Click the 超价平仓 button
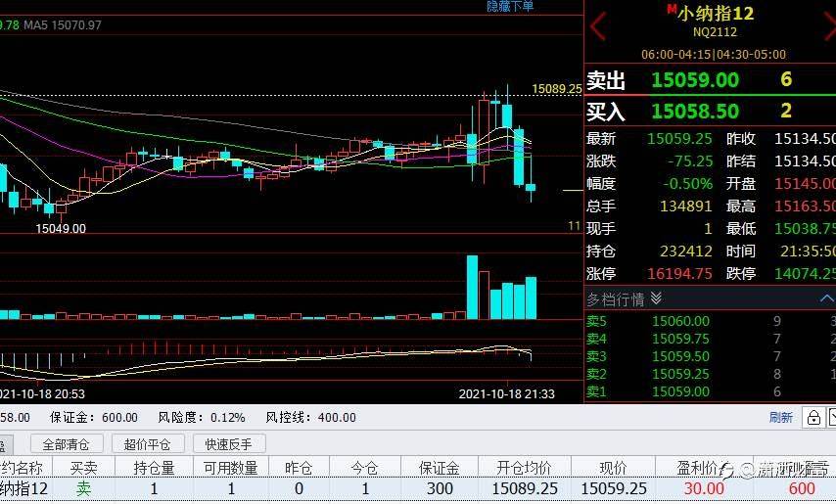 (x=148, y=443)
